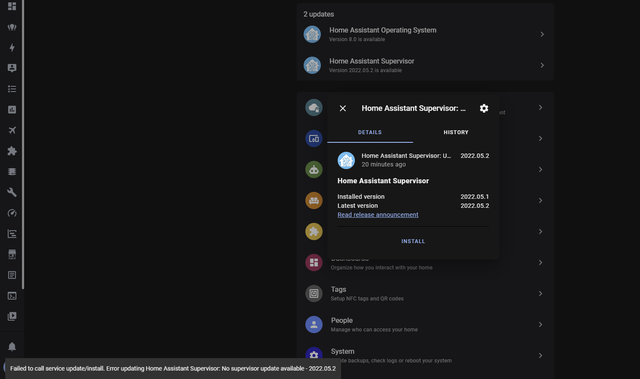Screen dimensions: 640x379
Task: Click the balloon-shaped second sidebar icon
Action: [12, 27]
